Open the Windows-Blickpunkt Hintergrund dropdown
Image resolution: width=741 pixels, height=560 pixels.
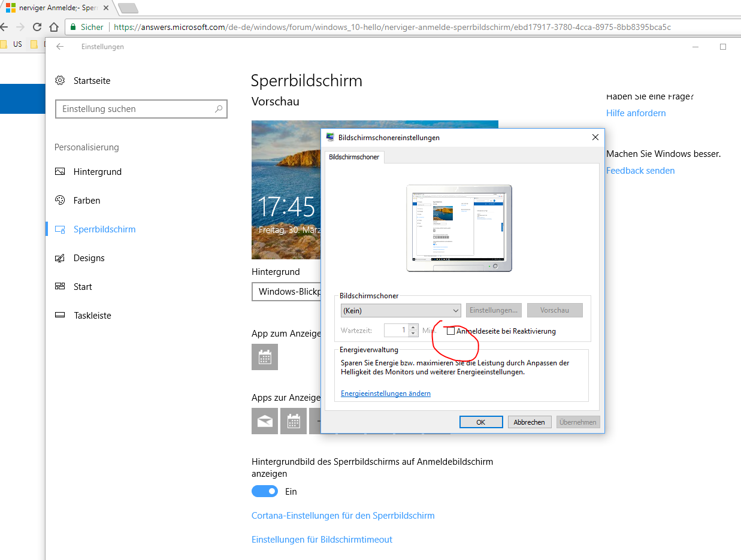coord(286,292)
